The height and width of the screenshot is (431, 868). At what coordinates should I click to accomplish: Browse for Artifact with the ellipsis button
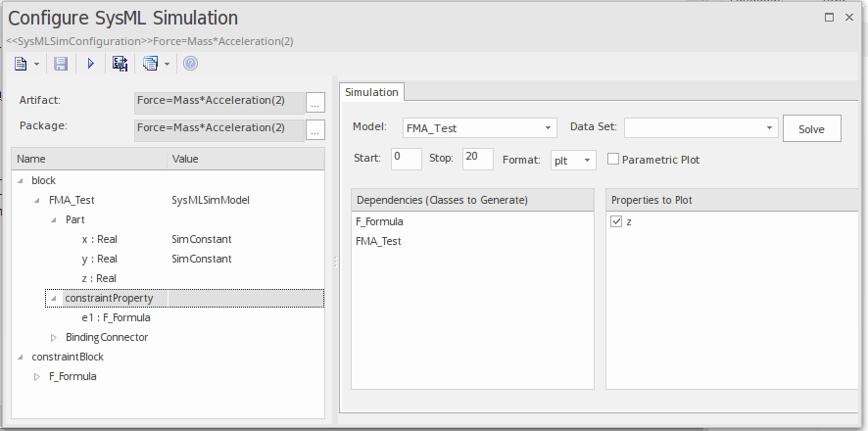[x=314, y=101]
